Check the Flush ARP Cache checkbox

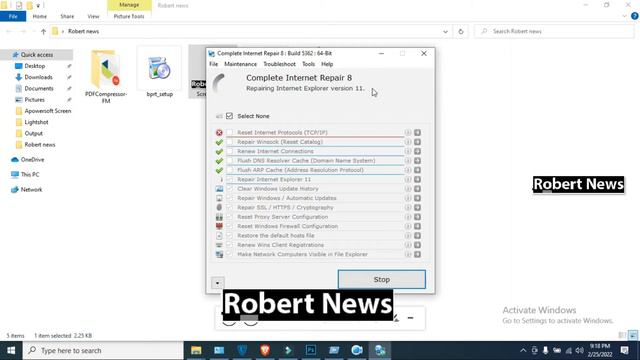230,170
